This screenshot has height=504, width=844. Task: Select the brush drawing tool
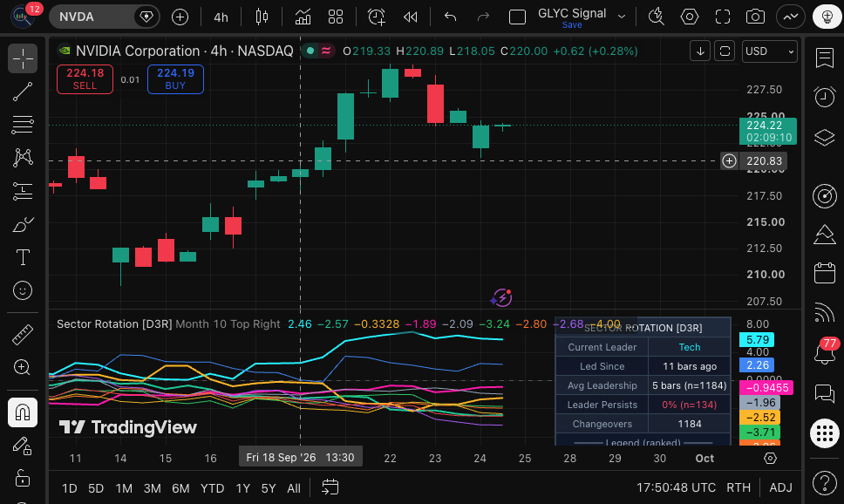point(23,224)
